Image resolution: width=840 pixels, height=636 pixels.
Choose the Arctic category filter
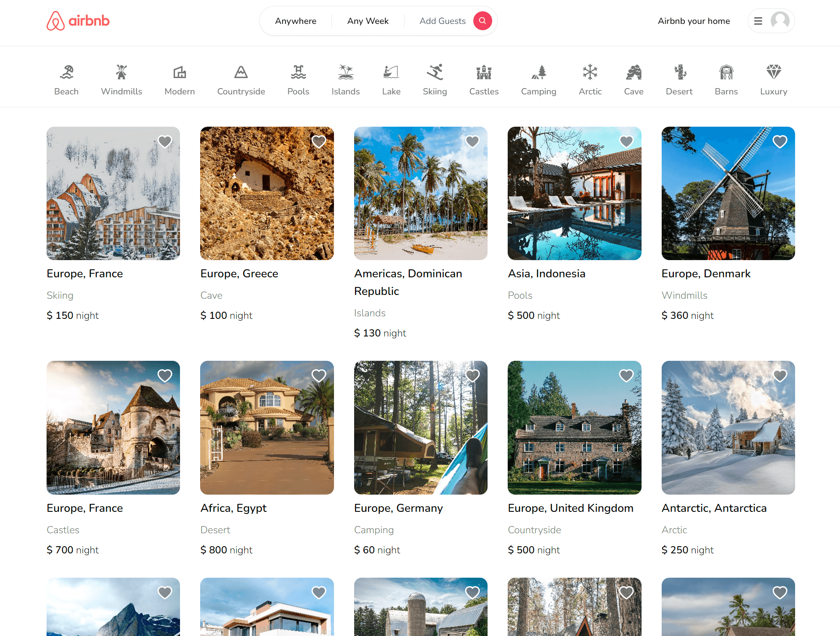[x=590, y=79]
